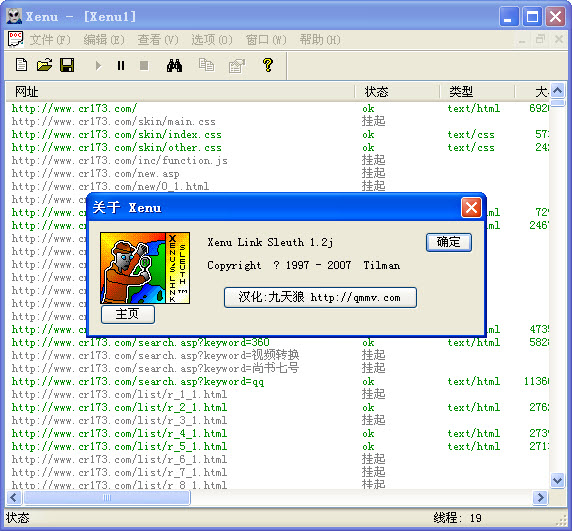
Task: Click the horizontal scrollbar thumb
Action: pyautogui.click(x=107, y=497)
